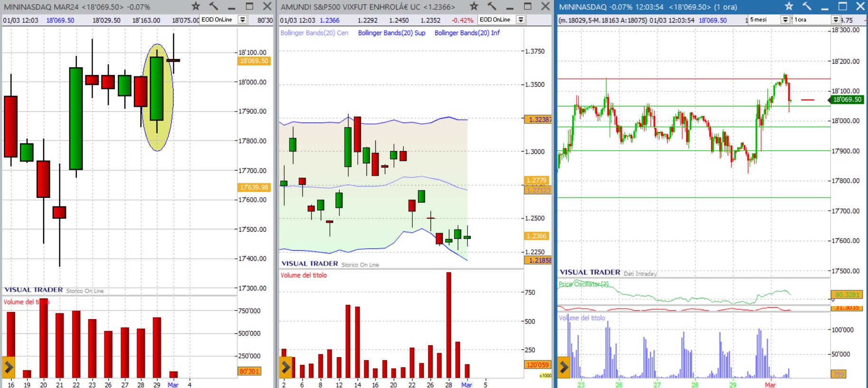Click the 1.21858 lower band value tag

pos(538,260)
